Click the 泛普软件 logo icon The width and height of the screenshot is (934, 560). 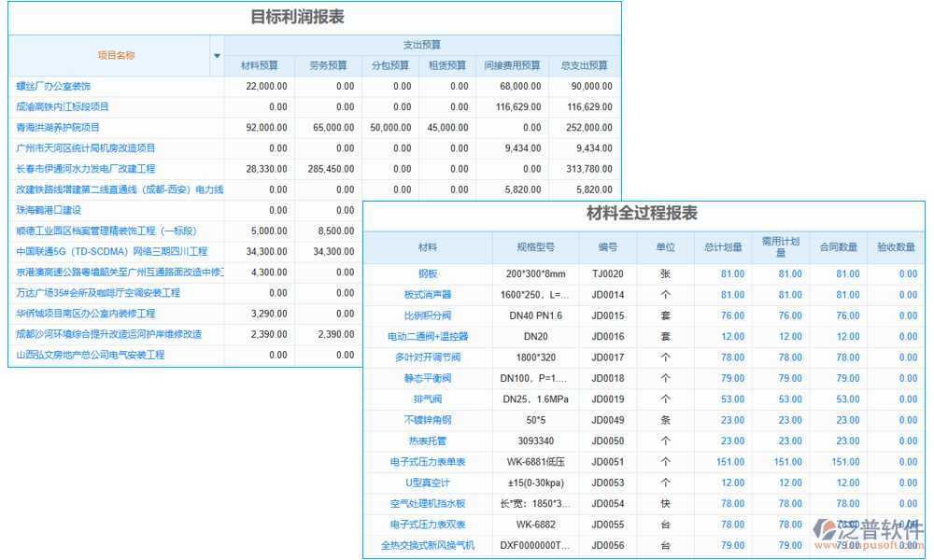pyautogui.click(x=828, y=532)
